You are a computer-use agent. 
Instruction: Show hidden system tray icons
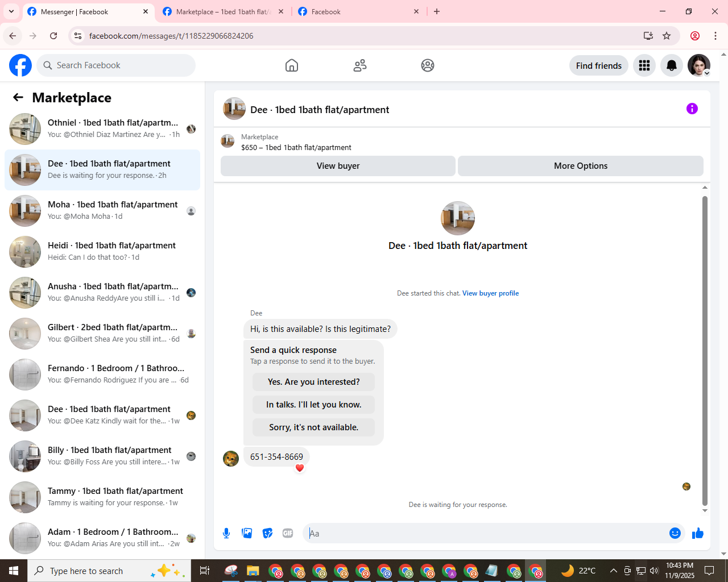pos(613,571)
